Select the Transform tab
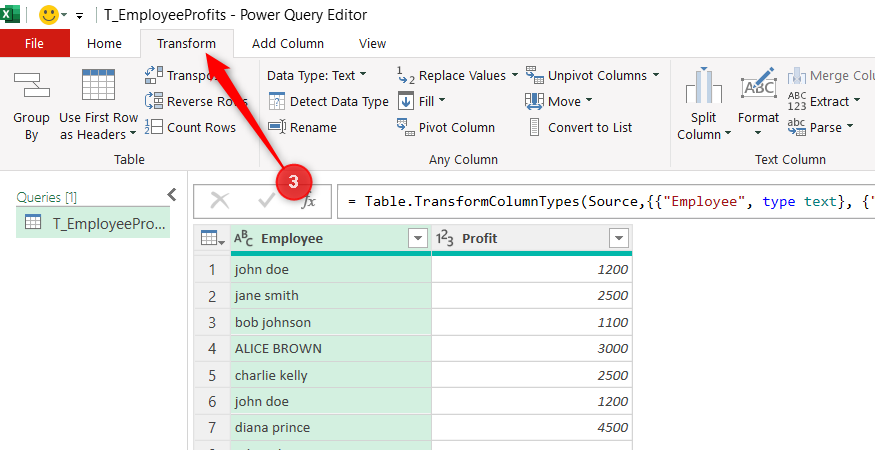Screen dimensions: 875x450 click(186, 44)
